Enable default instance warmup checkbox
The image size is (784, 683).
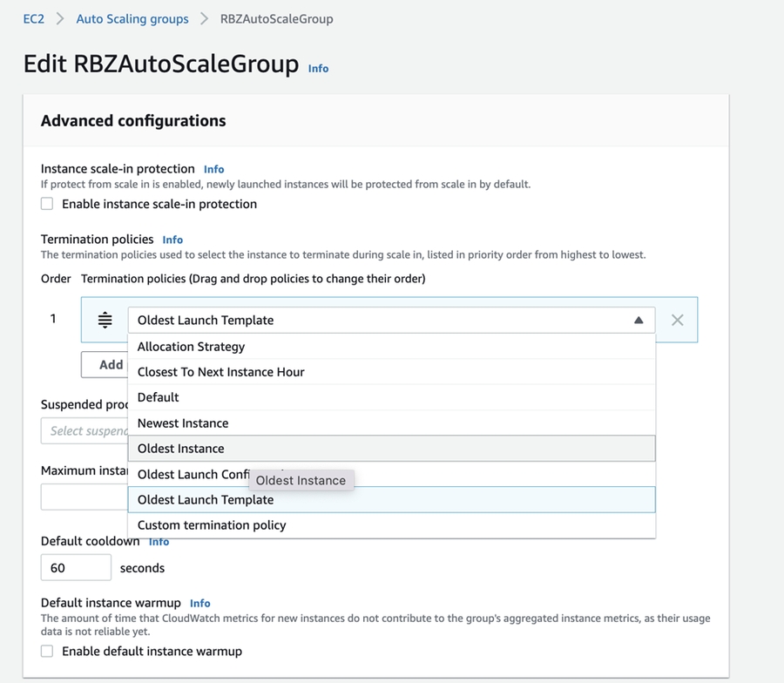point(47,651)
